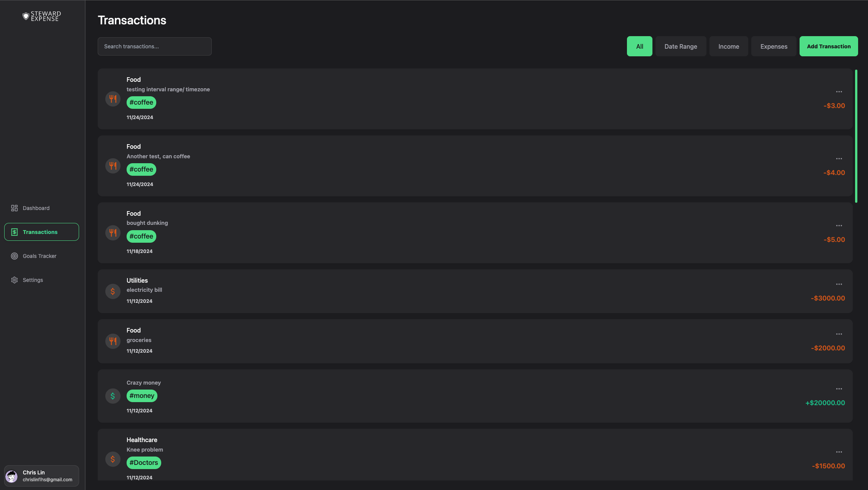Image resolution: width=868 pixels, height=490 pixels.
Task: Click the green dollar icon on Crazy money
Action: [113, 396]
